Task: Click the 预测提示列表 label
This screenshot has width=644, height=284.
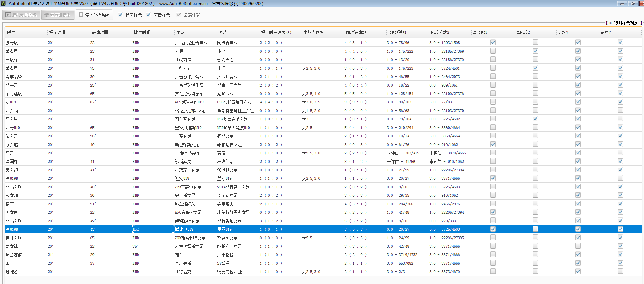Action: pos(625,23)
